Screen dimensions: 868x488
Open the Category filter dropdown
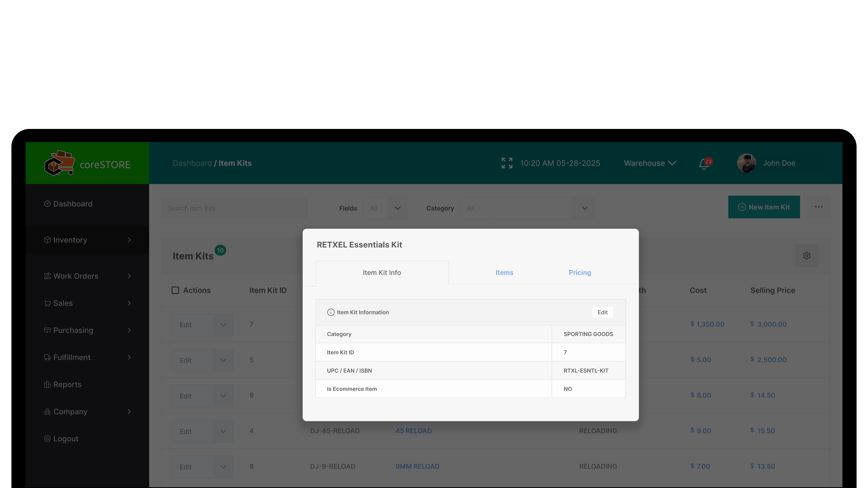pos(527,208)
